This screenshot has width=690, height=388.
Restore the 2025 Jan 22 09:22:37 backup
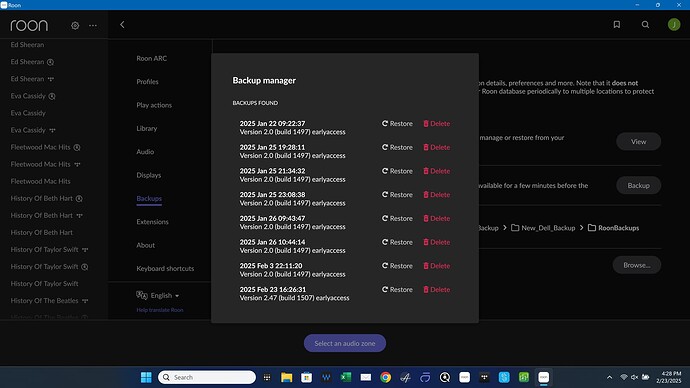(397, 124)
